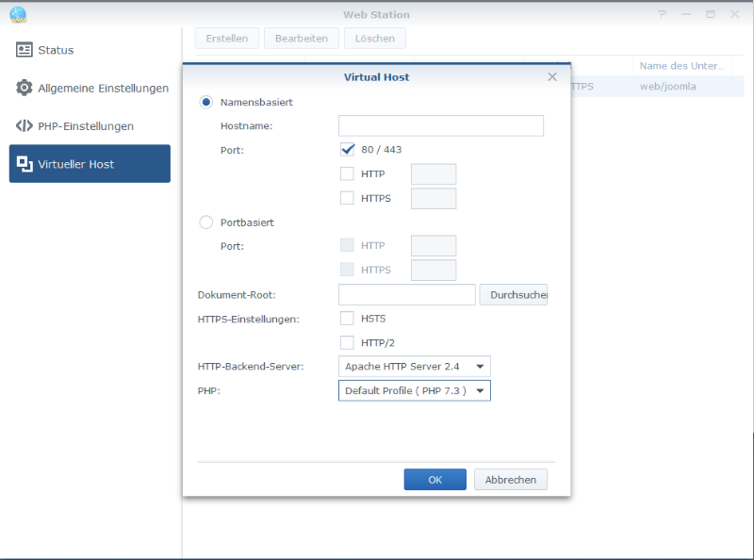
Task: Click the Durchsuchen button
Action: click(514, 295)
